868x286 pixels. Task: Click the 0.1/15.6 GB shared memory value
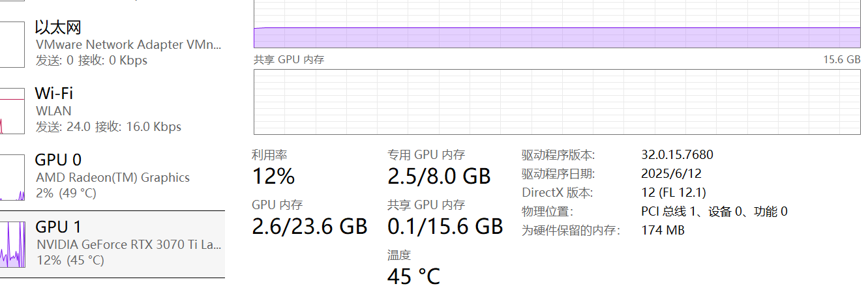pyautogui.click(x=445, y=227)
